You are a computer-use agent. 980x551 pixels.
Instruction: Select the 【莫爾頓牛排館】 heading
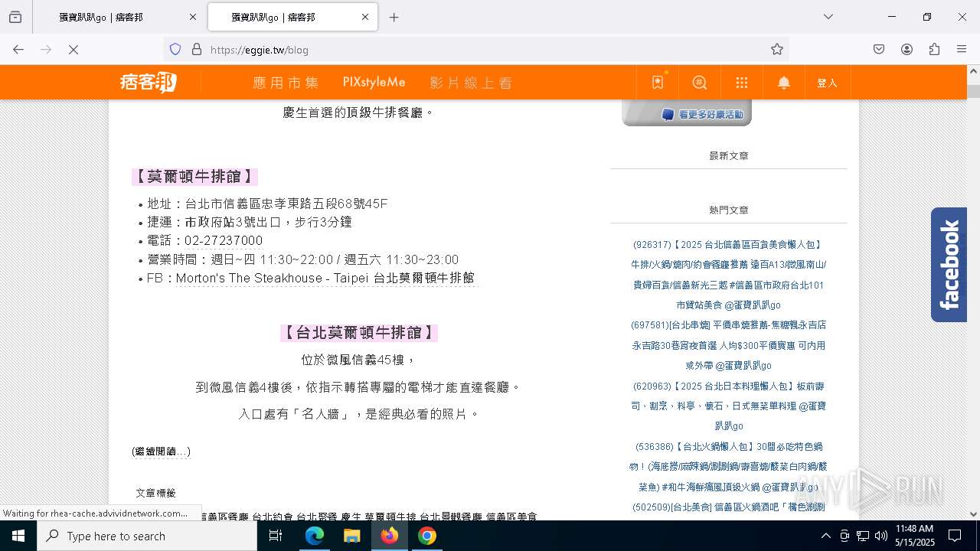coord(194,177)
